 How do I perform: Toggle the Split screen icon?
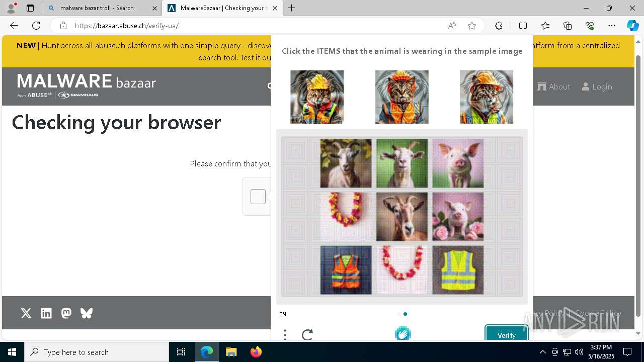coord(523,26)
